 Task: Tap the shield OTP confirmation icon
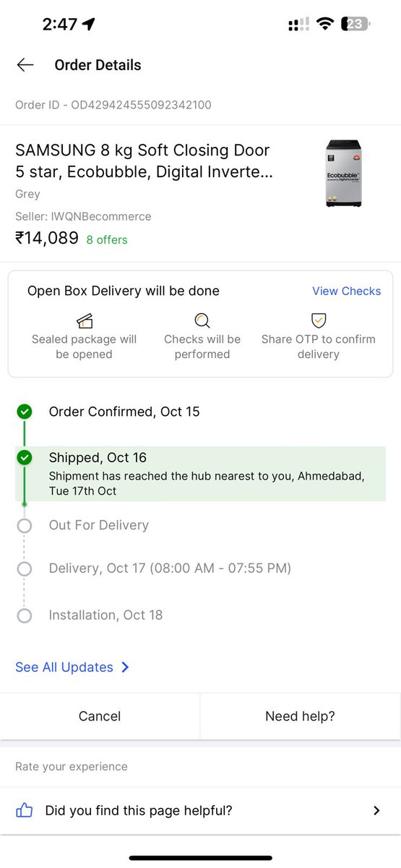click(318, 320)
